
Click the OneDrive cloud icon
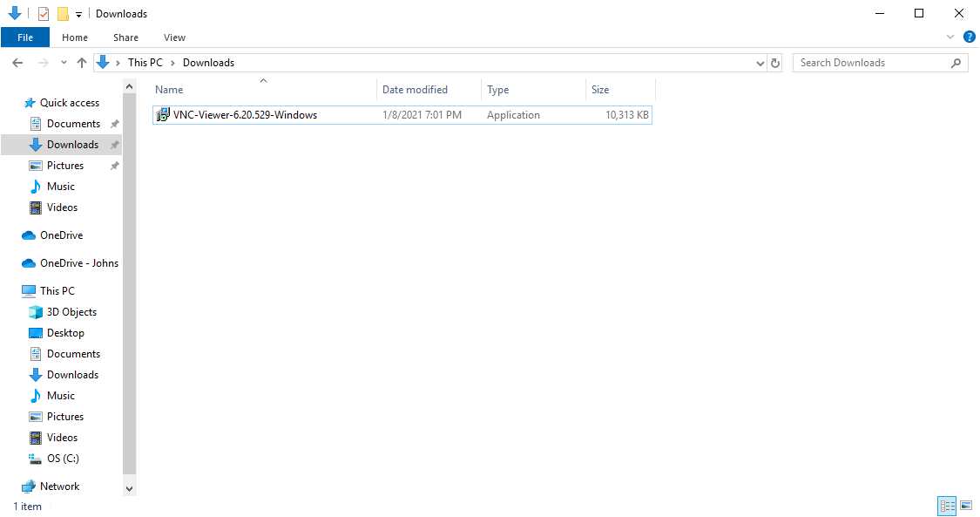pos(29,235)
